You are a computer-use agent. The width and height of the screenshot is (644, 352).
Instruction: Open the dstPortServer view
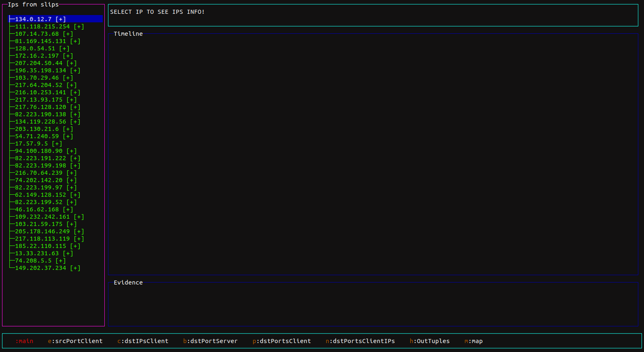pyautogui.click(x=210, y=341)
